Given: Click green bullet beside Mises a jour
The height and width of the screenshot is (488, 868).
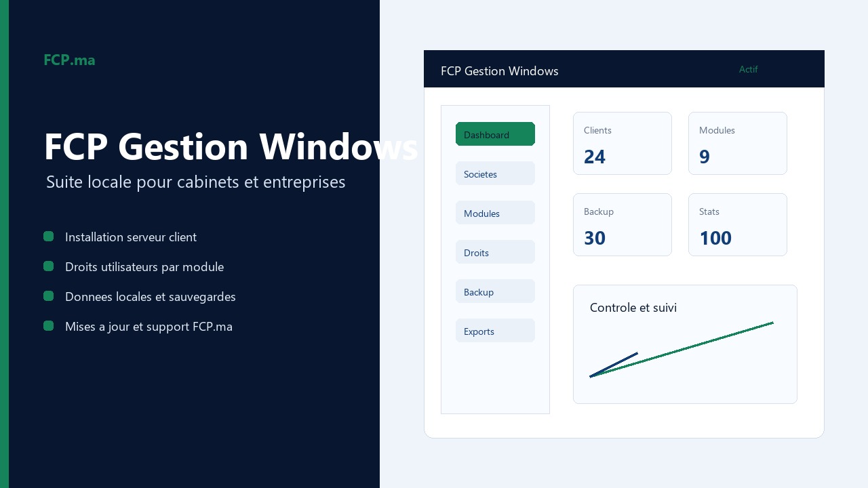Looking at the screenshot, I should 48,326.
